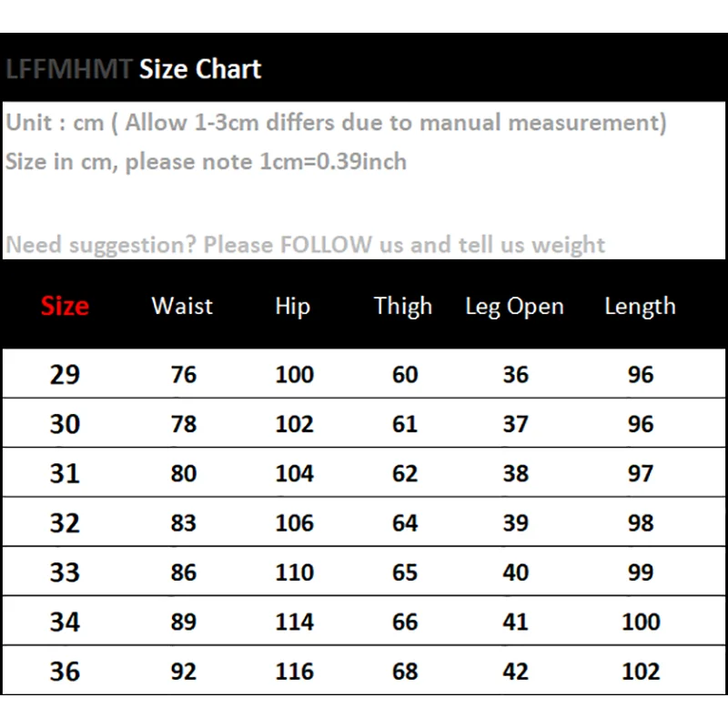Click the Waist column header
728x728 pixels.
(182, 307)
